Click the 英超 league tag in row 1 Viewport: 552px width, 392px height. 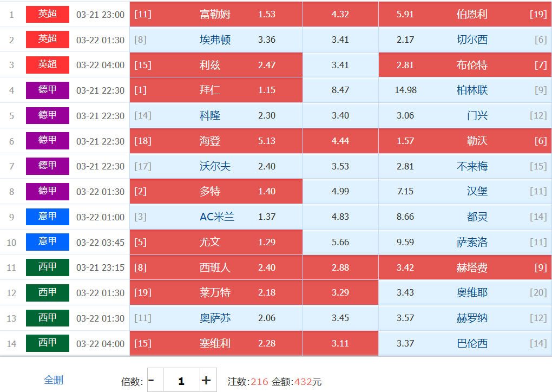48,14
